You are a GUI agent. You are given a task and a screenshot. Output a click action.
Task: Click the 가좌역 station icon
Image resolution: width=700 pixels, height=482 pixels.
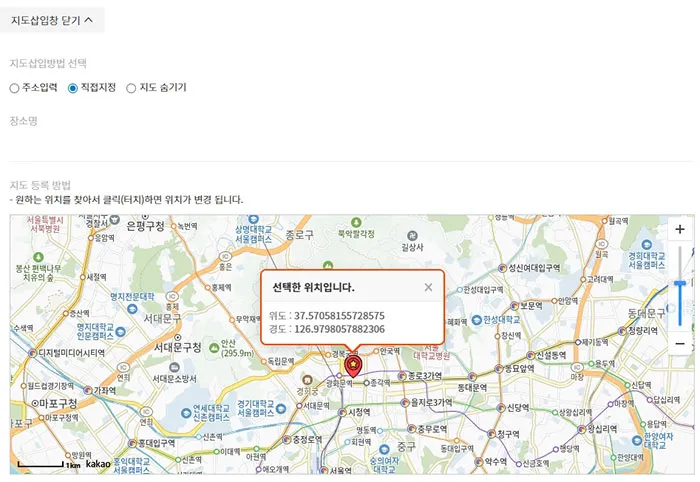(88, 391)
